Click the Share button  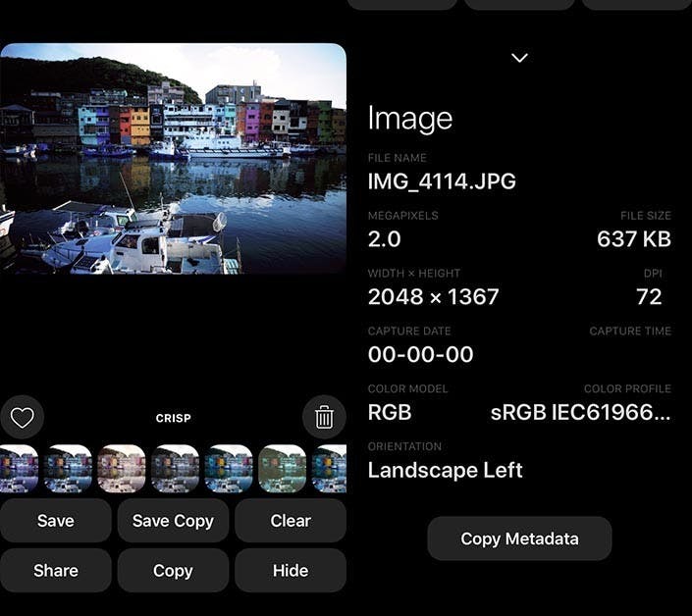click(x=56, y=571)
